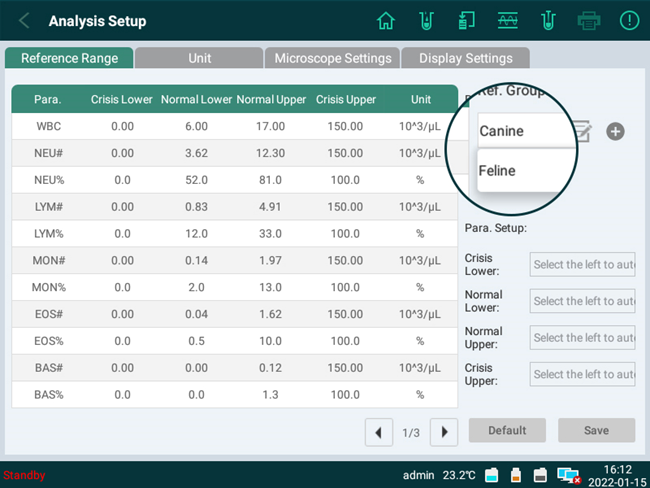The height and width of the screenshot is (488, 650).
Task: Click the back arrow beside Analysis Setup
Action: (x=25, y=21)
